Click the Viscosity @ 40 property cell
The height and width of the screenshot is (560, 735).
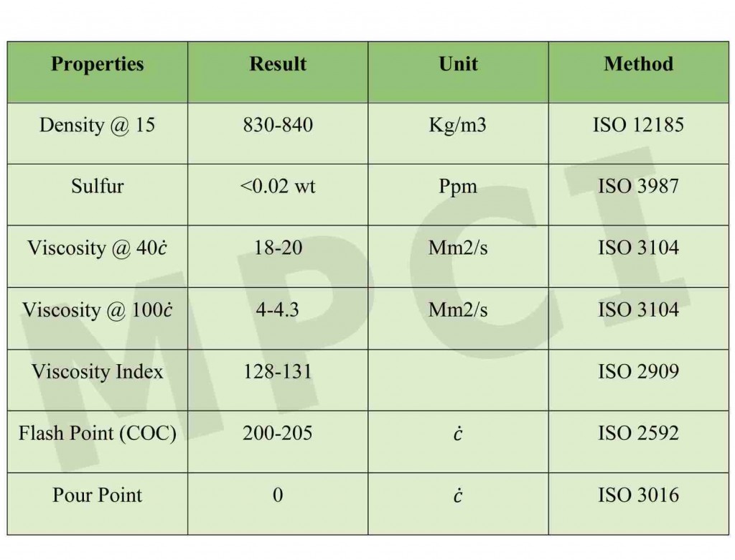tap(98, 248)
